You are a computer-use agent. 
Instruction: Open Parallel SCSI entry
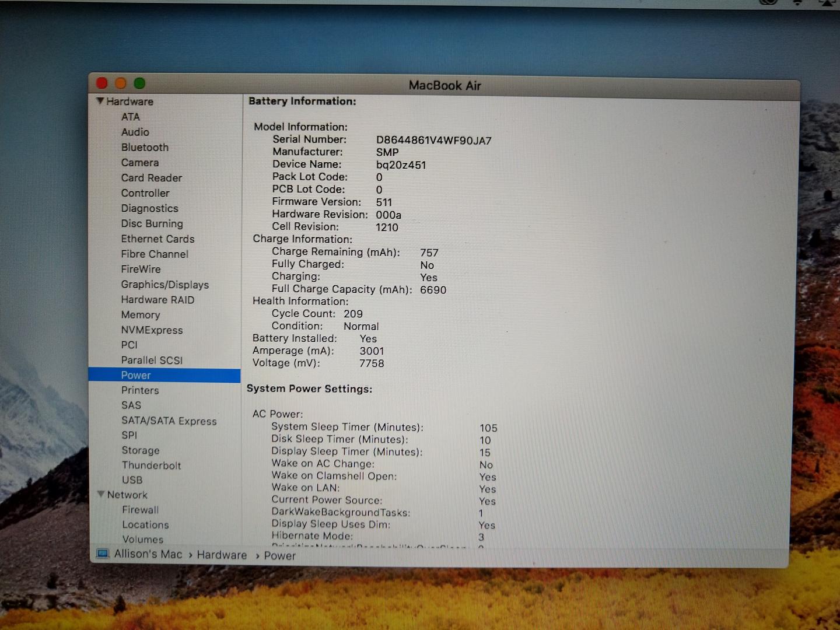tap(152, 360)
